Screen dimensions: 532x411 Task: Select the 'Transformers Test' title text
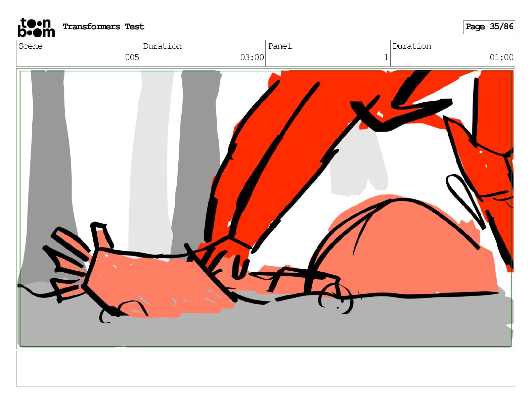click(103, 27)
